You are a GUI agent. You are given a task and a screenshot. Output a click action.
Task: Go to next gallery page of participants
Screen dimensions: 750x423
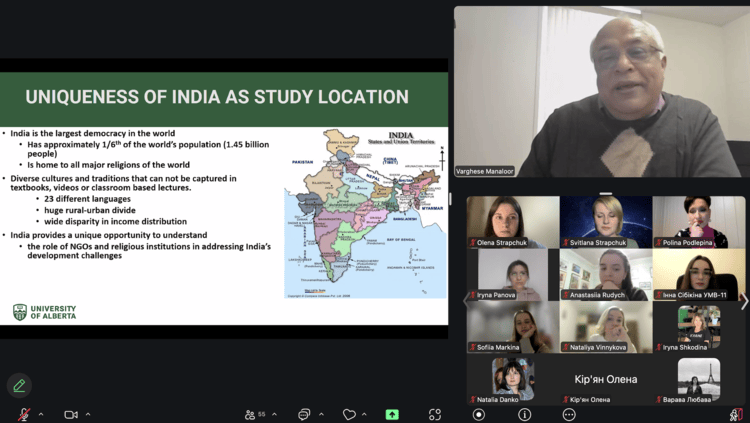(743, 301)
